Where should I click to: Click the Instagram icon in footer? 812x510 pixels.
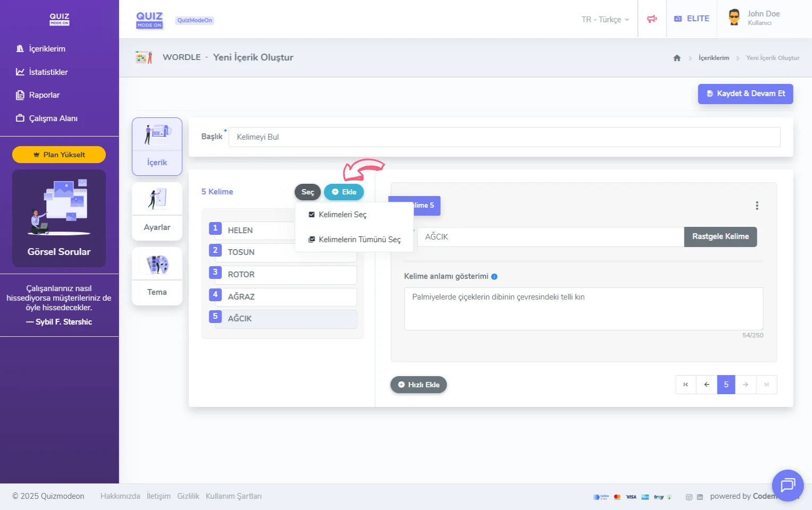tap(689, 497)
